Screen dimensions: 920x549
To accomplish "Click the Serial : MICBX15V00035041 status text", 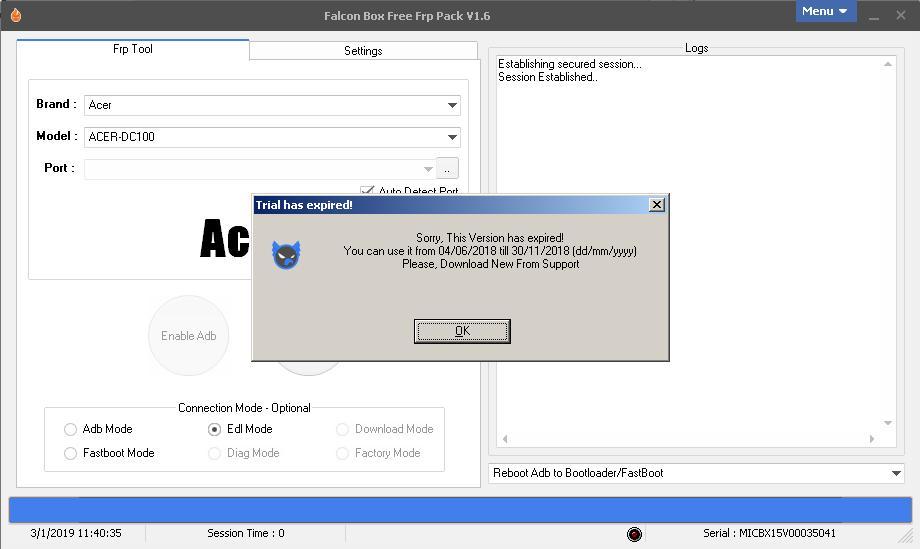I will tap(769, 533).
